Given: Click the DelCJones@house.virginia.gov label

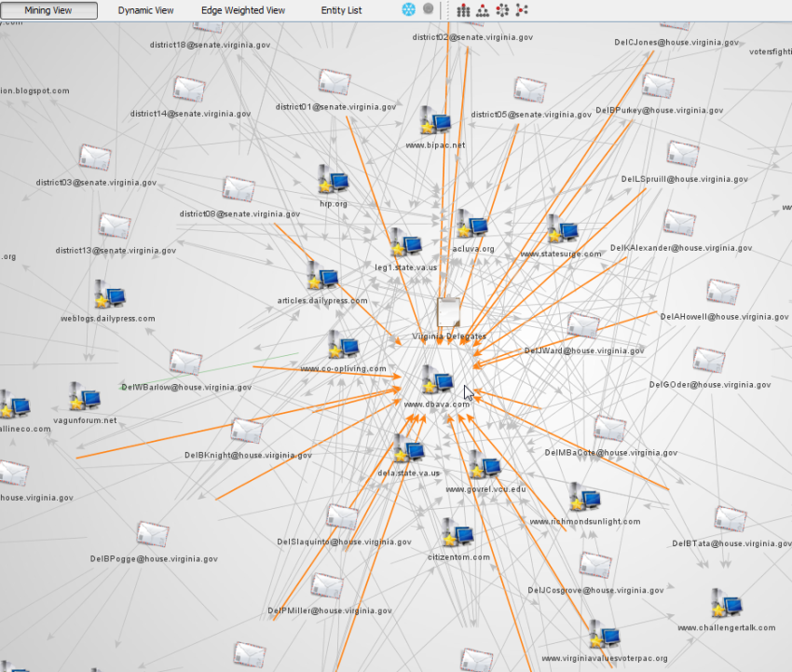Looking at the screenshot, I should (x=676, y=43).
